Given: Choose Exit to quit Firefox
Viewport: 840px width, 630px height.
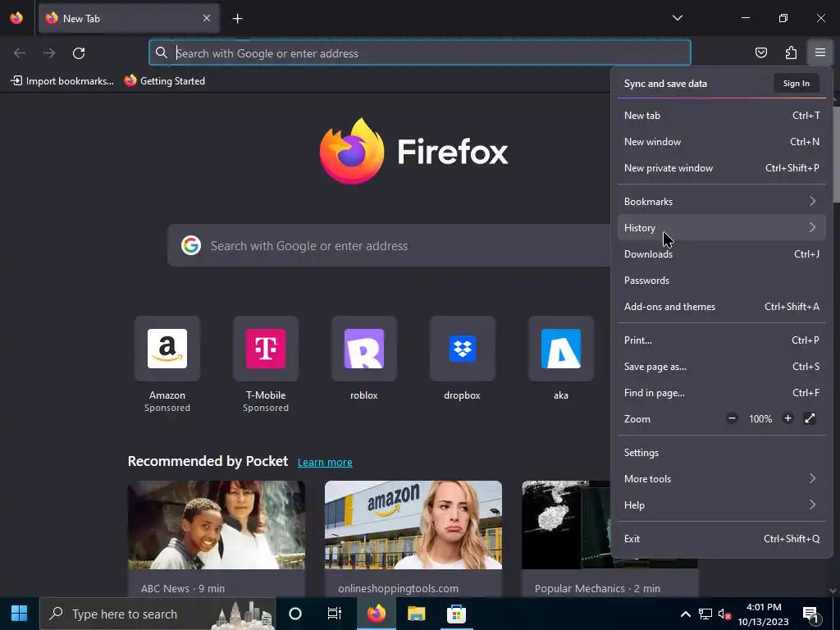Looking at the screenshot, I should (x=722, y=539).
